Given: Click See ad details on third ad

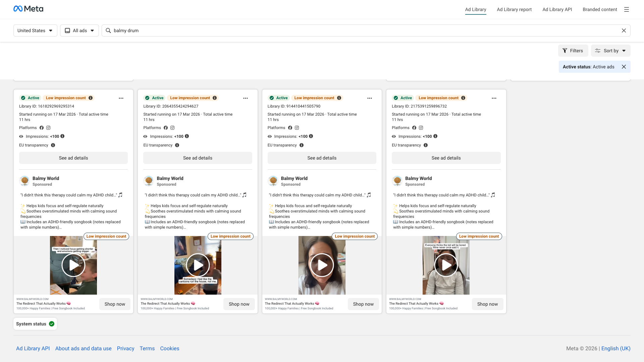Looking at the screenshot, I should [322, 158].
